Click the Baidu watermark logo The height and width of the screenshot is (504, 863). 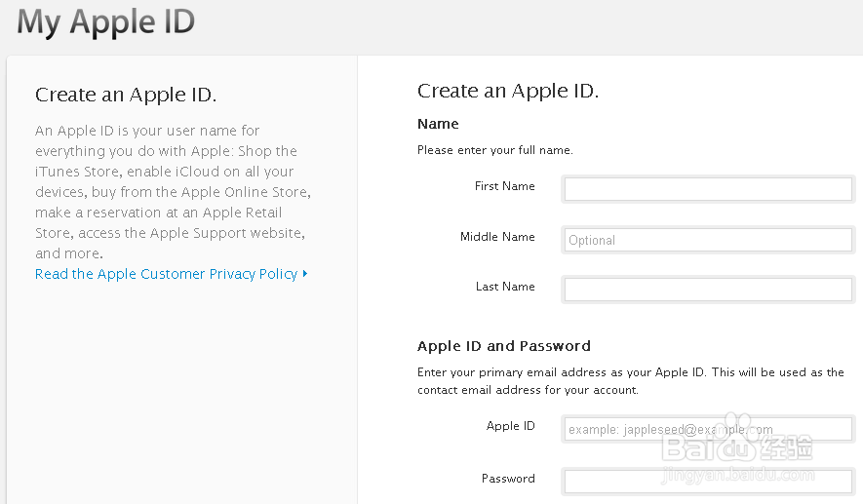[736, 448]
